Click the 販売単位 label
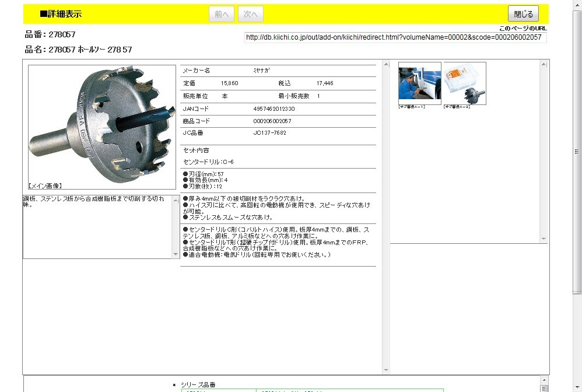Viewport: 582px width, 392px height. pyautogui.click(x=195, y=96)
